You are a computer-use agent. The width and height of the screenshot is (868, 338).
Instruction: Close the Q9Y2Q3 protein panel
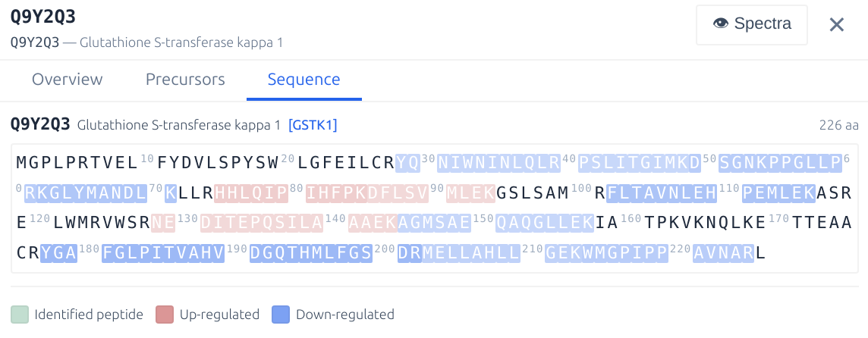click(x=836, y=25)
